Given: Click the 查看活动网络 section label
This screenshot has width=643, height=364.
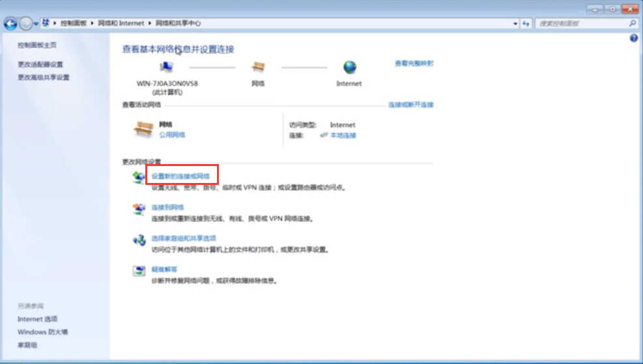Looking at the screenshot, I should (141, 105).
